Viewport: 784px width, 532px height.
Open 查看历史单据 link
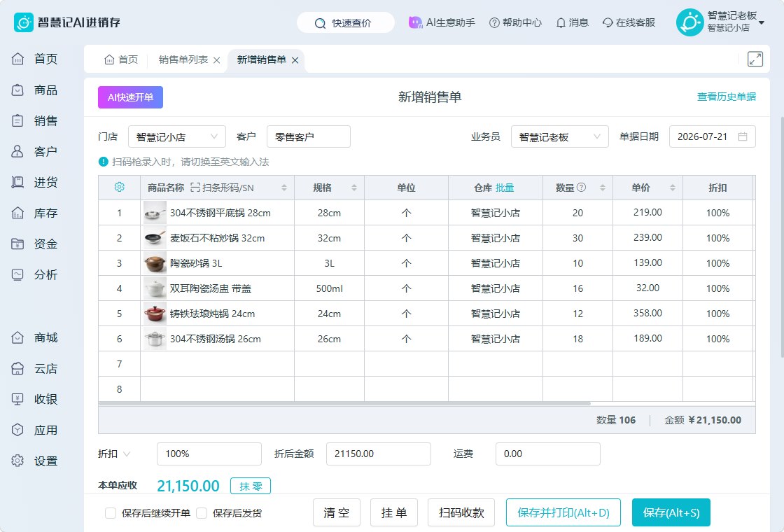727,97
